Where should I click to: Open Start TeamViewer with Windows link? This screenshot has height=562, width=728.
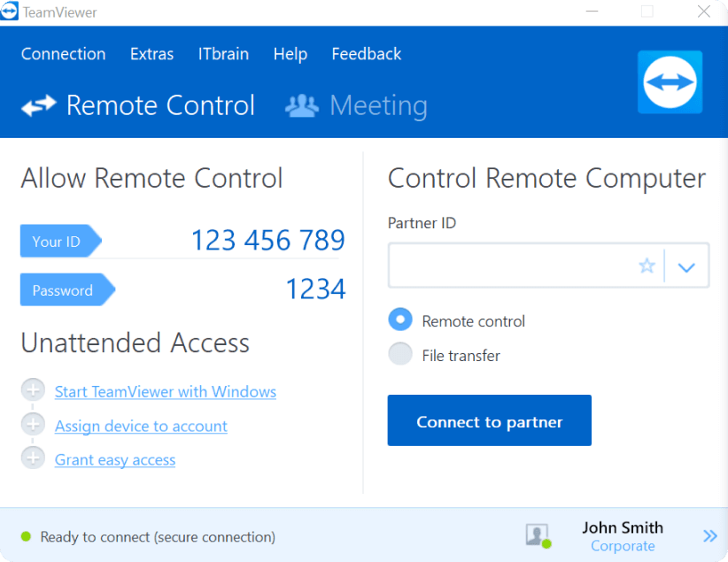tap(166, 392)
